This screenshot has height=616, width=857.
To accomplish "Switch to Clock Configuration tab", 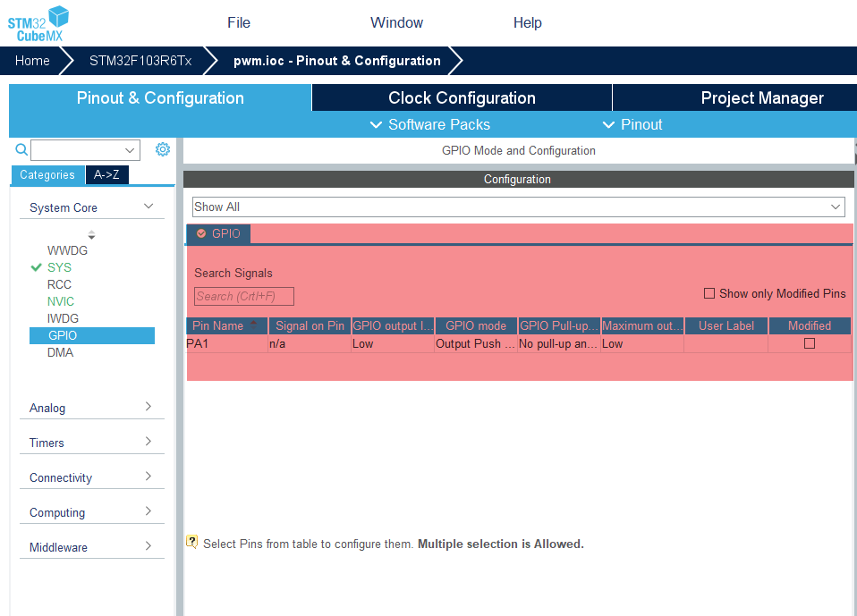I will (x=462, y=97).
